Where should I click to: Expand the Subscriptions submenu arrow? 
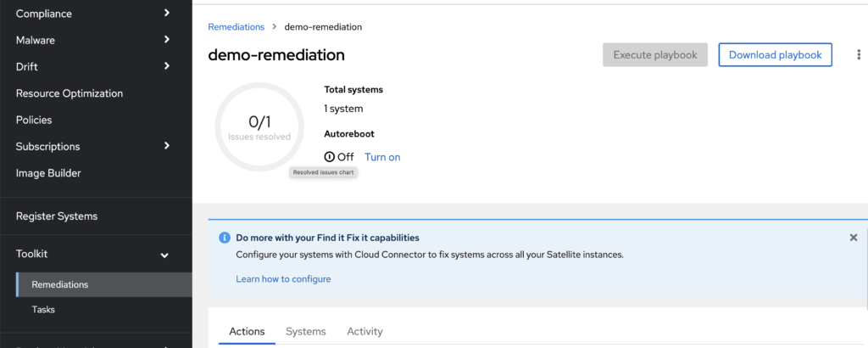click(167, 146)
